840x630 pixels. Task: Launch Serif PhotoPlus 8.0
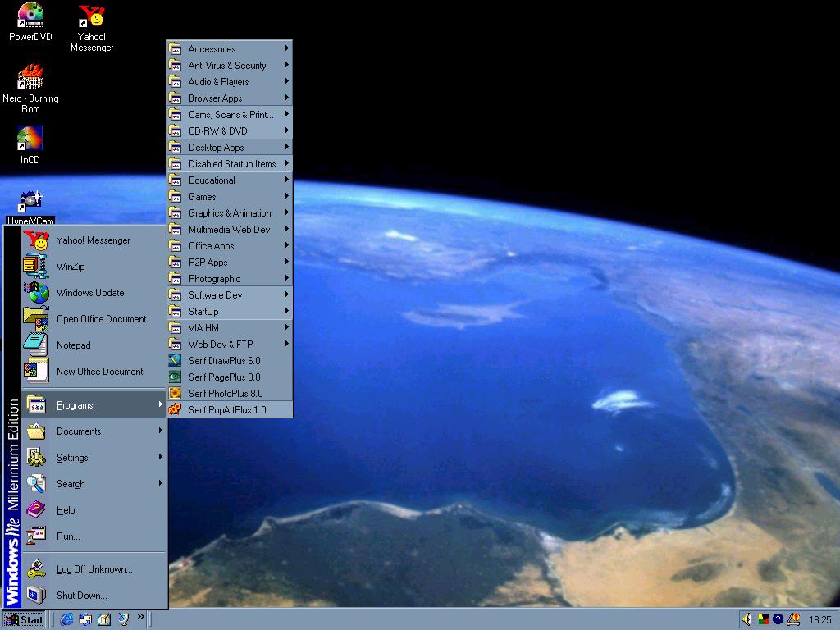click(x=230, y=394)
